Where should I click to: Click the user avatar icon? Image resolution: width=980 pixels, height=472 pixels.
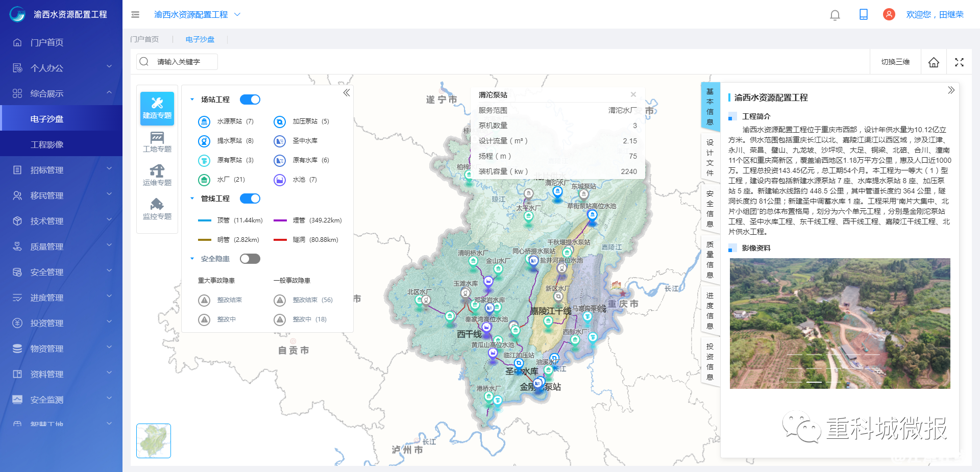coord(889,14)
